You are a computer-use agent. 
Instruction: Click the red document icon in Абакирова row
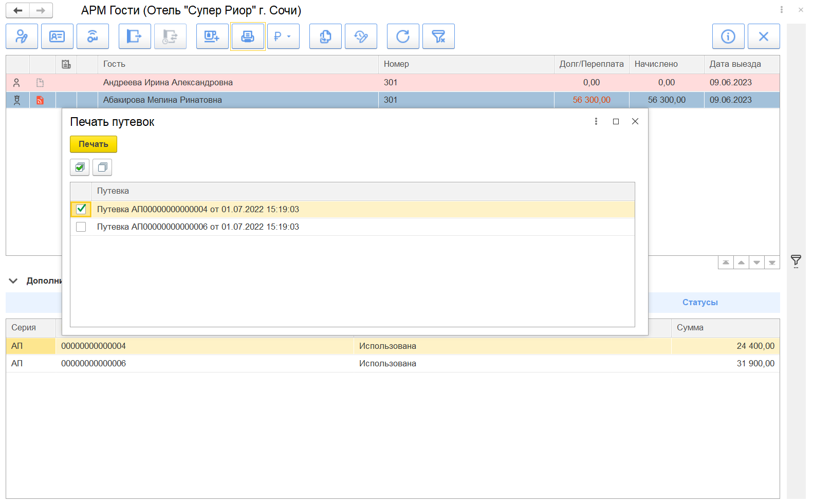click(40, 100)
